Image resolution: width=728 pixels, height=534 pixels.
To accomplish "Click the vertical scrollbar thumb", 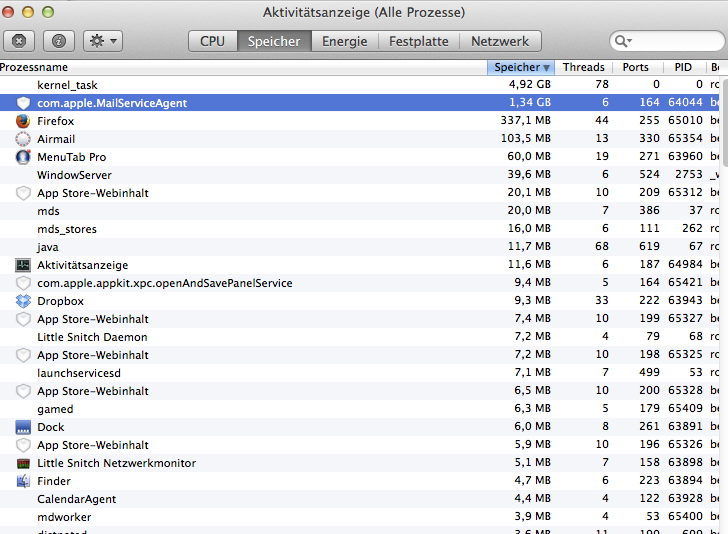I will pos(724,121).
